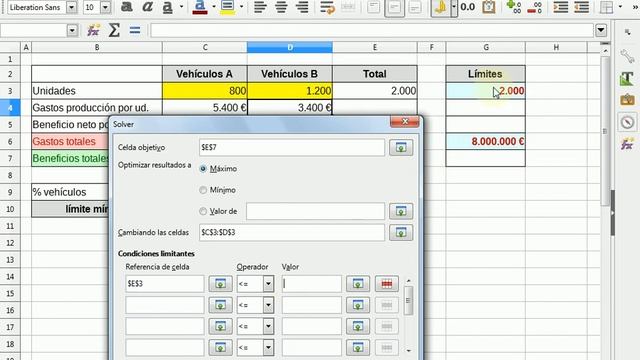
Task: Click picker button beside the Valor de field
Action: pyautogui.click(x=401, y=211)
